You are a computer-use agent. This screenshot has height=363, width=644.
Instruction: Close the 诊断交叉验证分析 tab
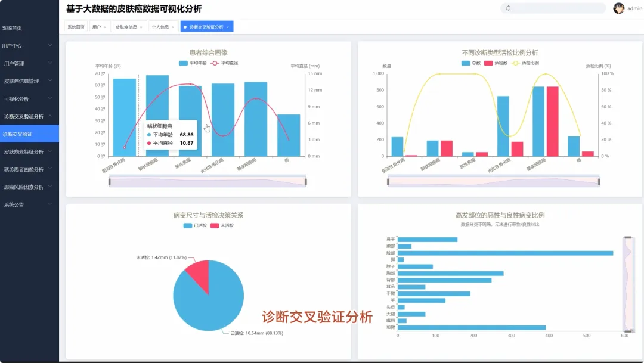pyautogui.click(x=228, y=27)
